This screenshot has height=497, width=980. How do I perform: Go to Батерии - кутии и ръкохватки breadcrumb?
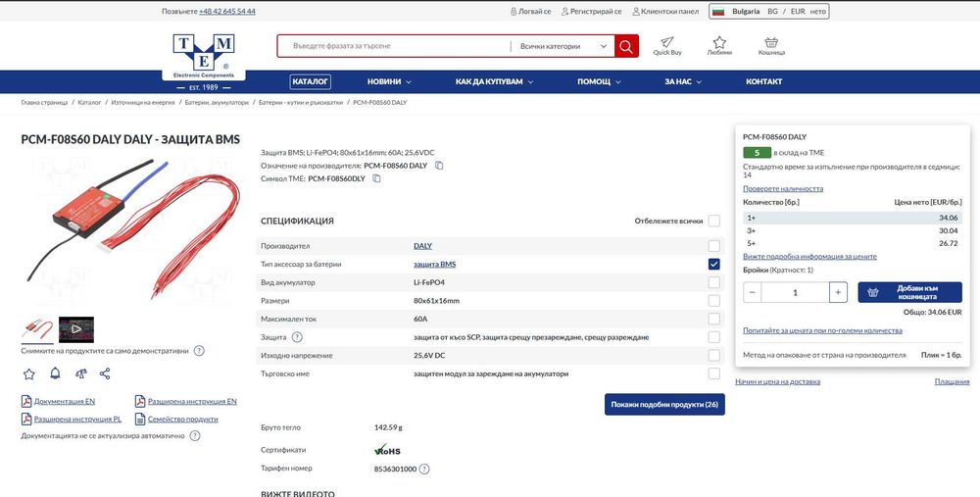[301, 102]
